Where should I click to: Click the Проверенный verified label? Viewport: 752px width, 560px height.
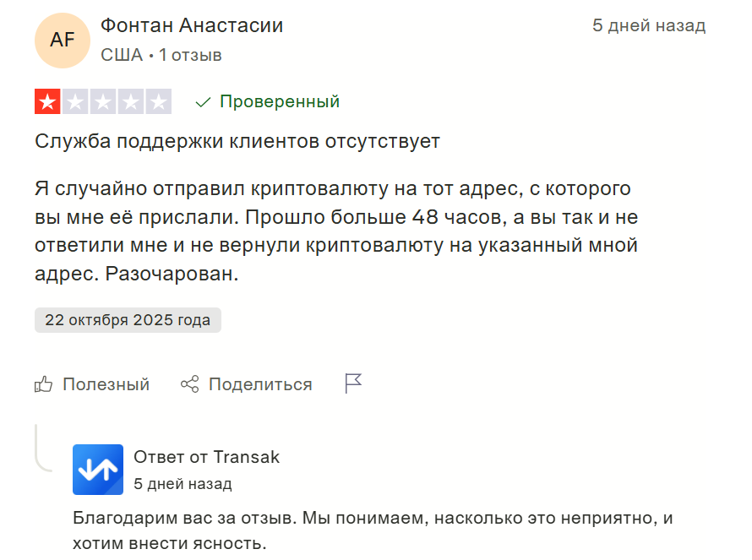(x=279, y=102)
